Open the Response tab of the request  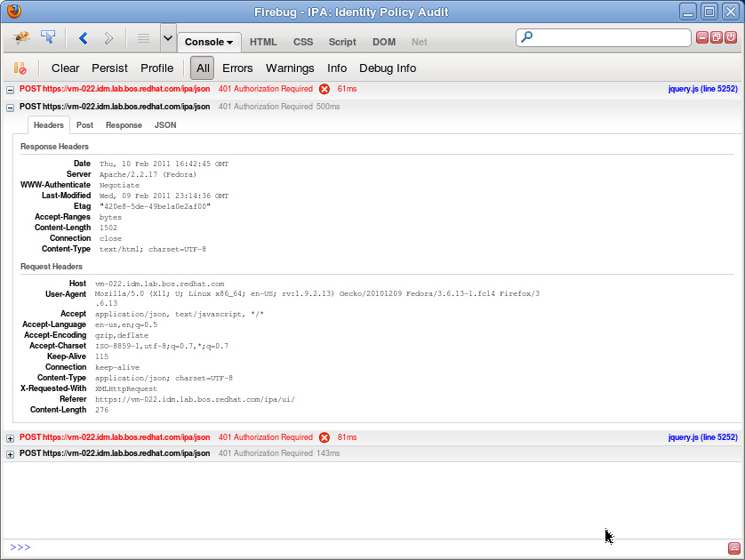tap(124, 125)
